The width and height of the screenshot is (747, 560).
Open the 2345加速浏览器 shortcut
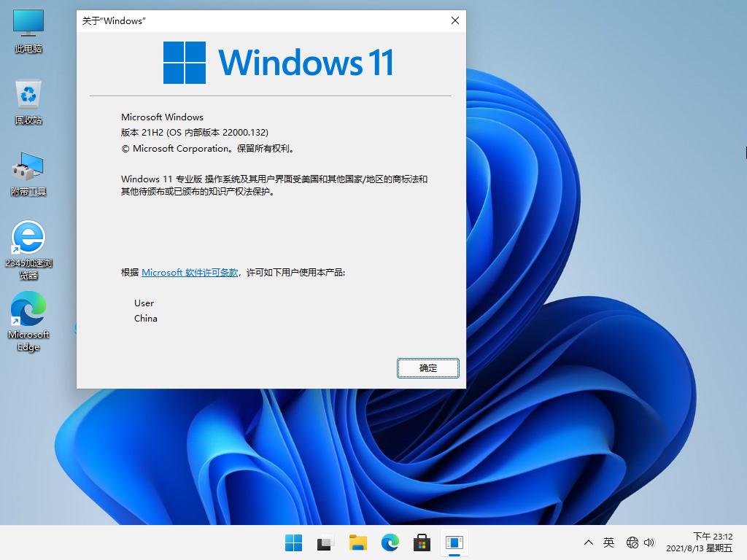(x=28, y=250)
